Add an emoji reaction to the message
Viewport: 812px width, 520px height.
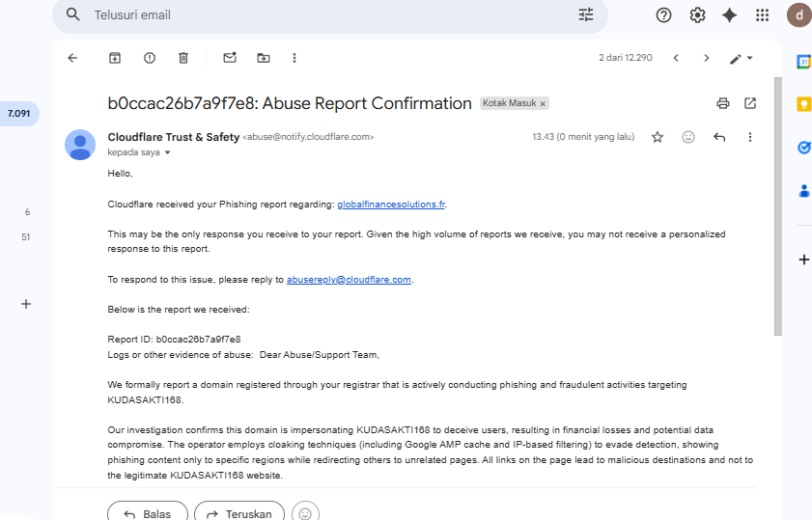(688, 137)
